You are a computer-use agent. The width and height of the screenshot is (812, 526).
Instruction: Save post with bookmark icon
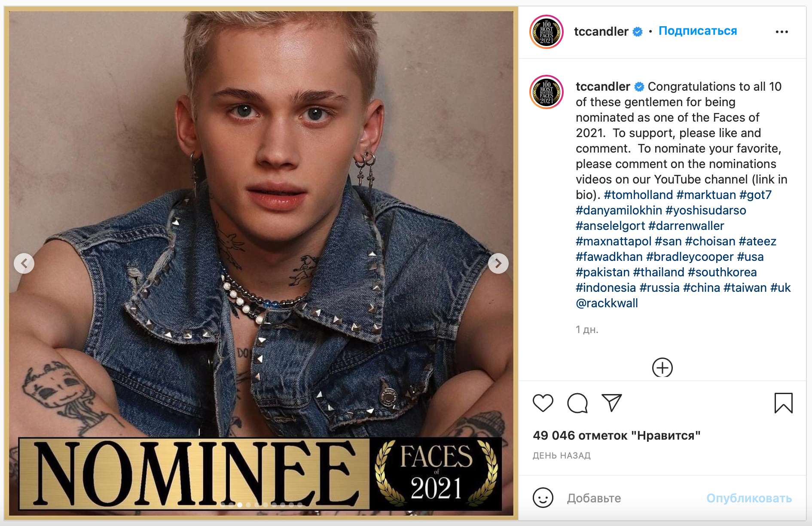click(x=783, y=403)
